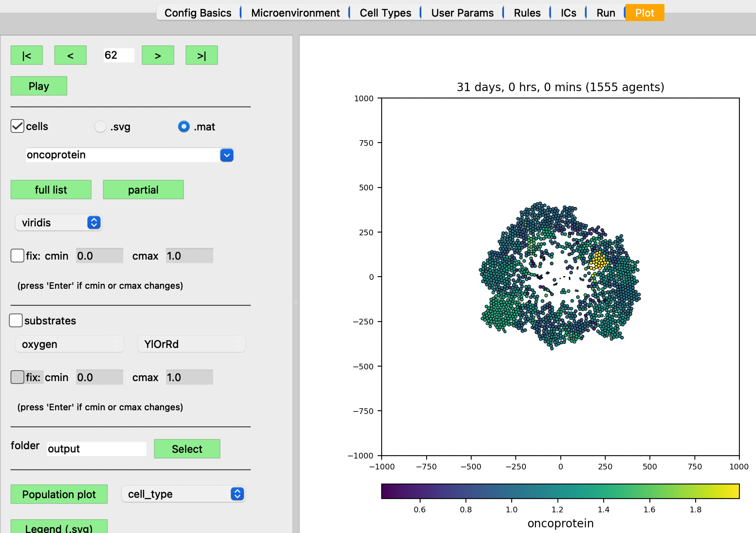756x533 pixels.
Task: Start animation with Play button
Action: (x=39, y=86)
